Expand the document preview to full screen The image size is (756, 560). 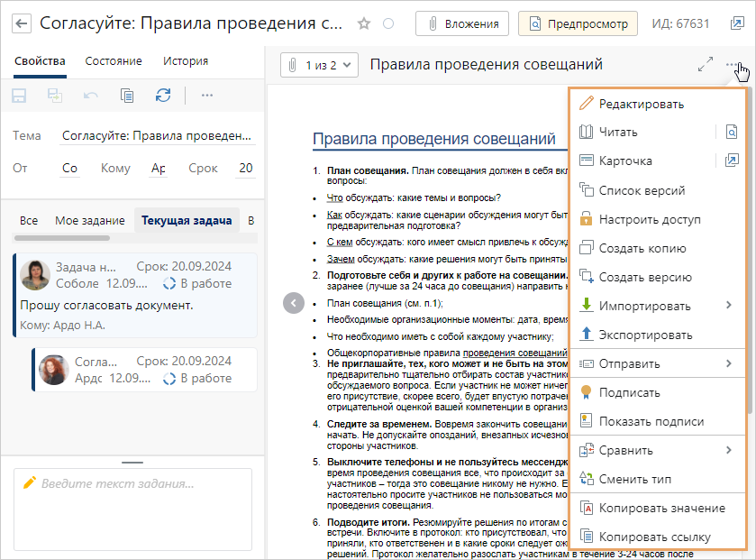pos(706,65)
